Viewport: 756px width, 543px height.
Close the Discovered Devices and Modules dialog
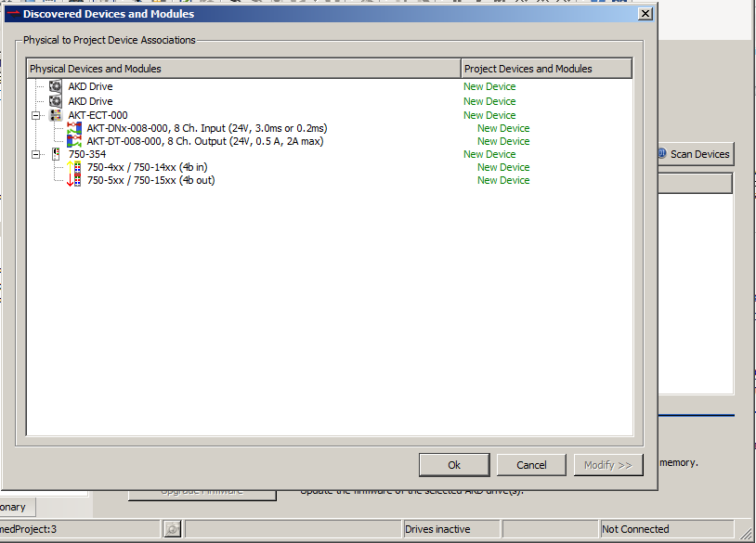coord(645,14)
